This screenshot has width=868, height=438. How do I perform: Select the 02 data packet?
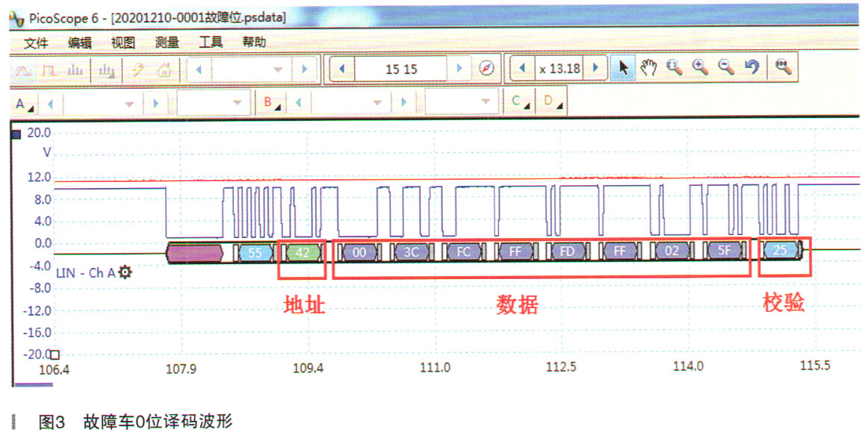(672, 251)
